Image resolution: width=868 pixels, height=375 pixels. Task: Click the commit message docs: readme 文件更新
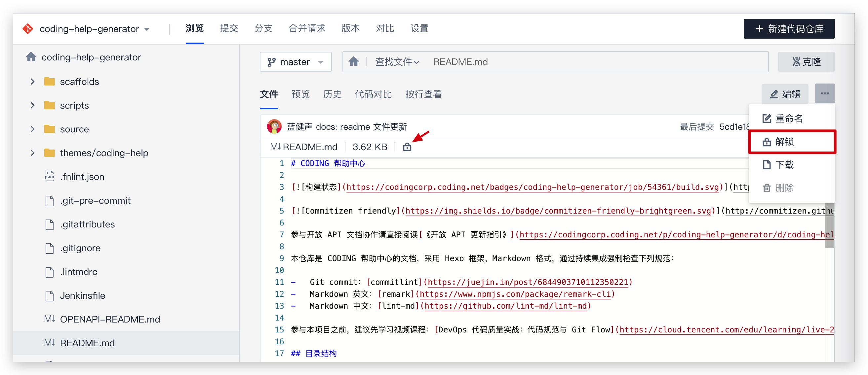pyautogui.click(x=362, y=127)
